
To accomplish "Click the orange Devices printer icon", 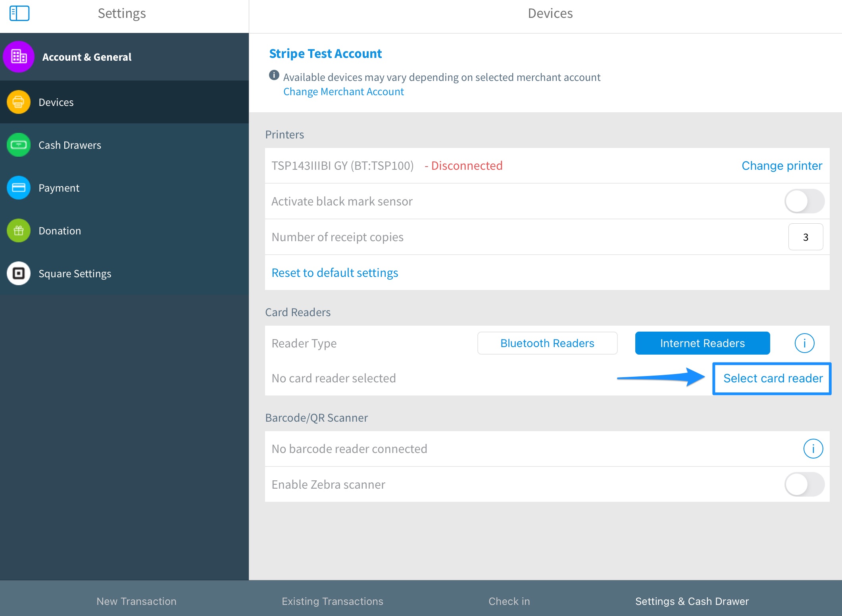I will coord(19,102).
